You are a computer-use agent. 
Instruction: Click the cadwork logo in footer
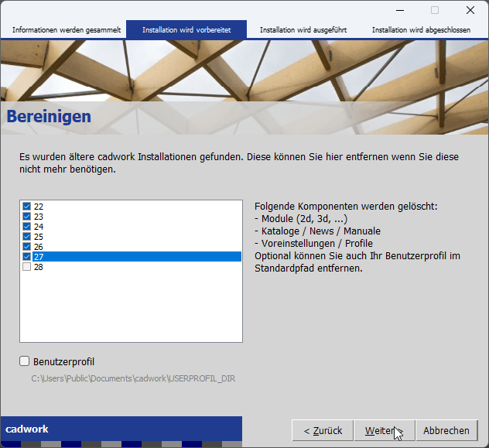(27, 429)
